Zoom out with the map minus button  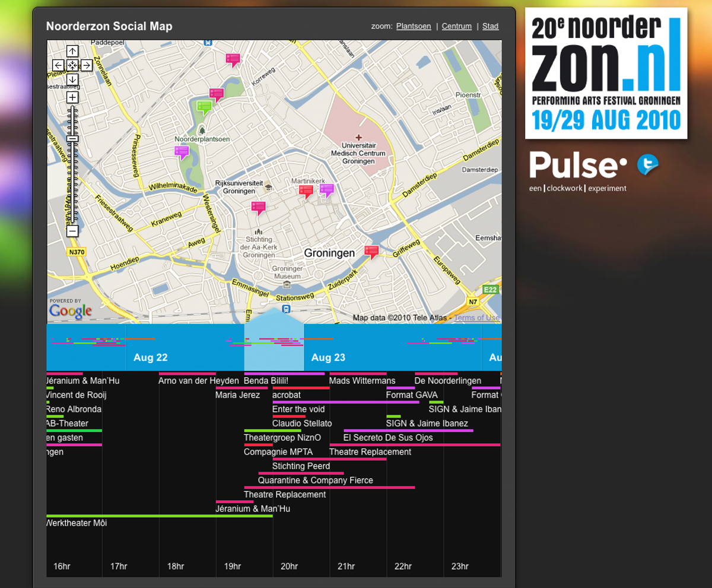72,231
